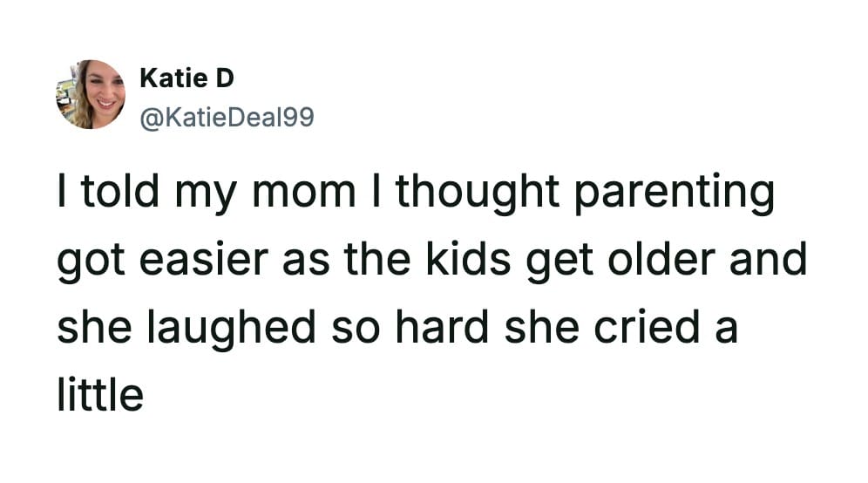Screen dimensions: 868x483
Task: Open the Katie D display name
Action: click(186, 78)
